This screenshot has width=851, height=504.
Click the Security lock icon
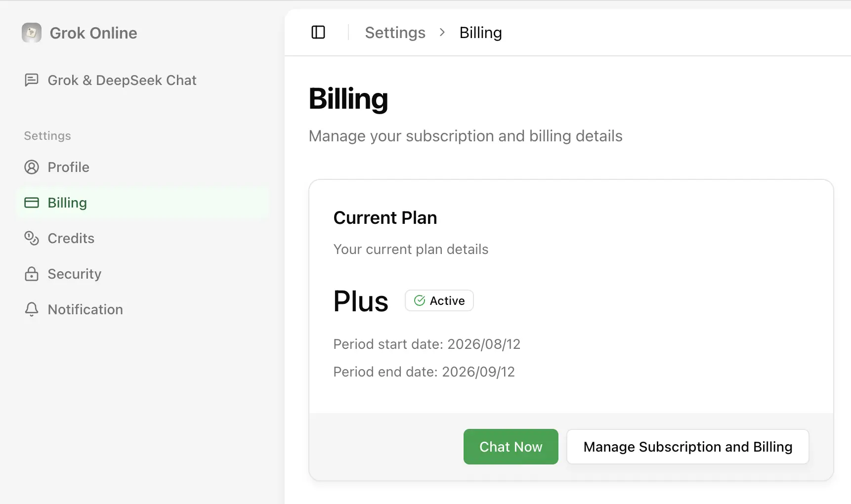coord(32,274)
